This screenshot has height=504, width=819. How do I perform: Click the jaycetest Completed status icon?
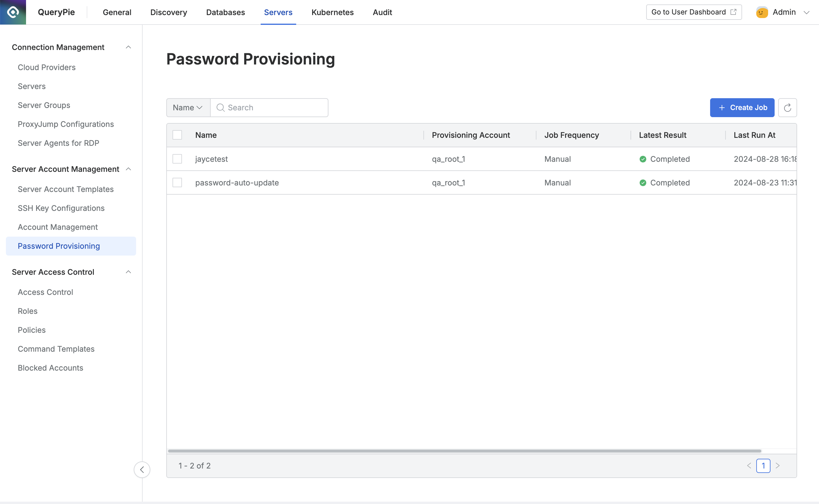(x=643, y=159)
